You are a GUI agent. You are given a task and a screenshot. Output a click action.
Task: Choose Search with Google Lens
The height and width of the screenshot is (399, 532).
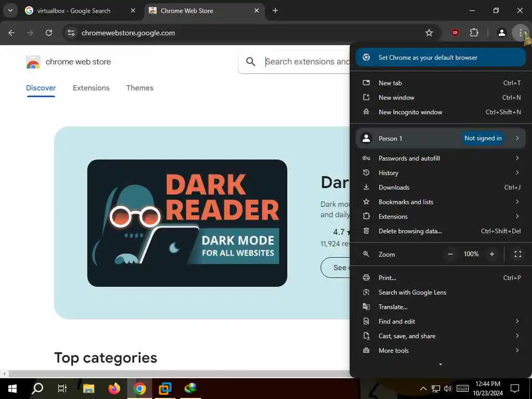point(441,292)
